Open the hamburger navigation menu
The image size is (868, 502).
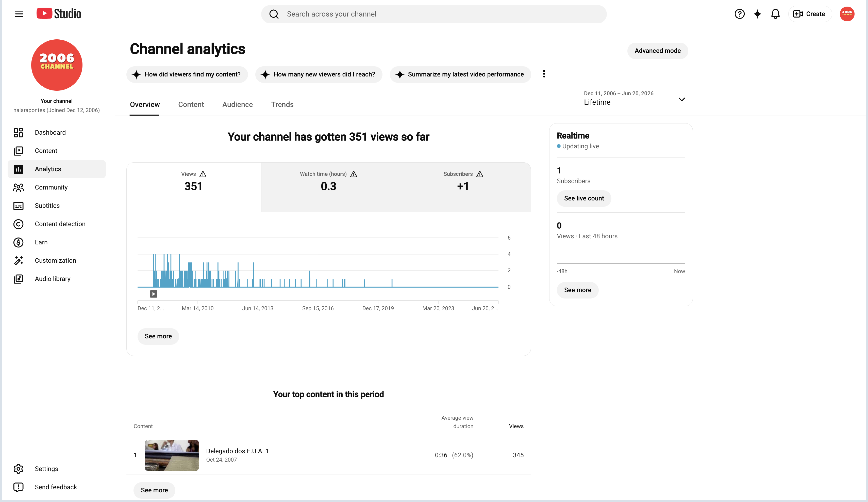(19, 14)
